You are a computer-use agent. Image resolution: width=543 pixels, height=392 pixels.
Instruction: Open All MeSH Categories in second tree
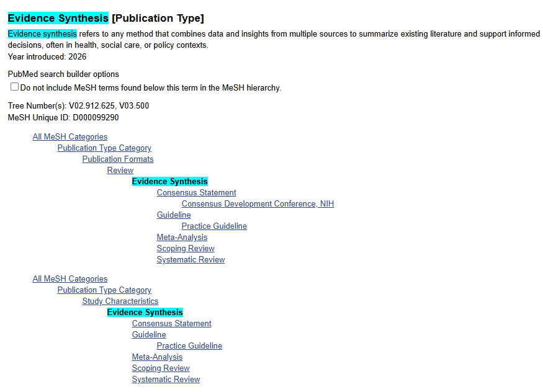(70, 278)
